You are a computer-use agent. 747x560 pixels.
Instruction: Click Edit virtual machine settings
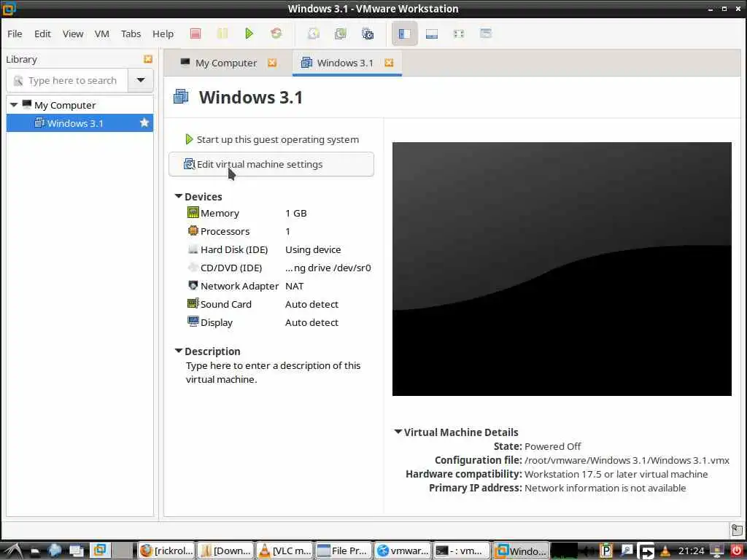[271, 164]
